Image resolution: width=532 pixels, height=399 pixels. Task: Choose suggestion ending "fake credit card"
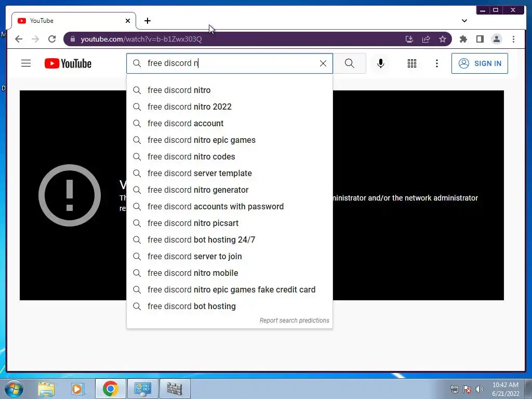click(229, 290)
